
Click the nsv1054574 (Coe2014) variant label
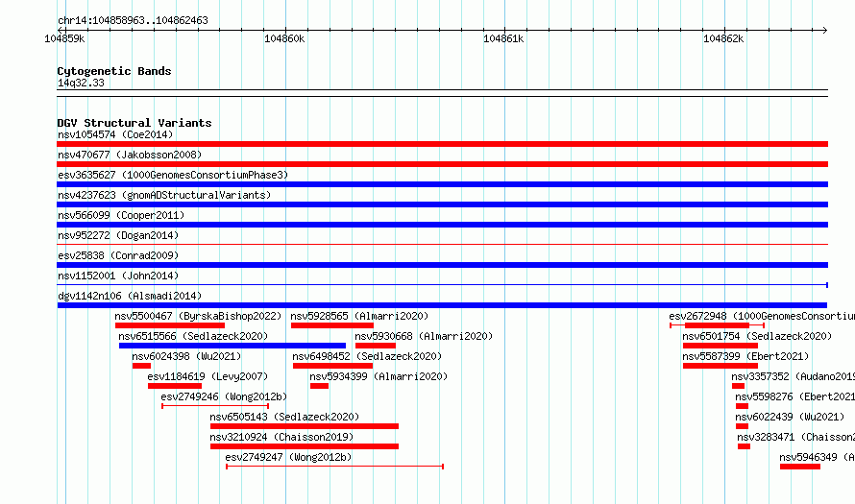point(115,134)
